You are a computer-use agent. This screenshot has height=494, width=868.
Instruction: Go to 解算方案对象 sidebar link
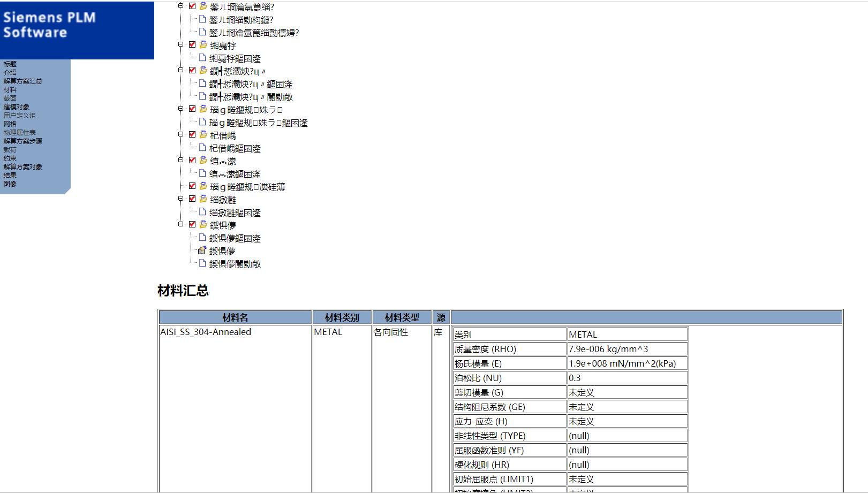(x=23, y=167)
